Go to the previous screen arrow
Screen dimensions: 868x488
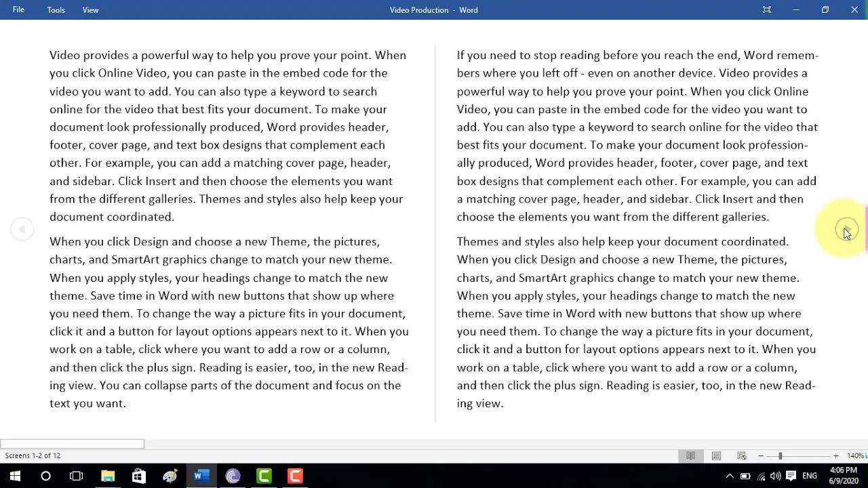pyautogui.click(x=22, y=230)
